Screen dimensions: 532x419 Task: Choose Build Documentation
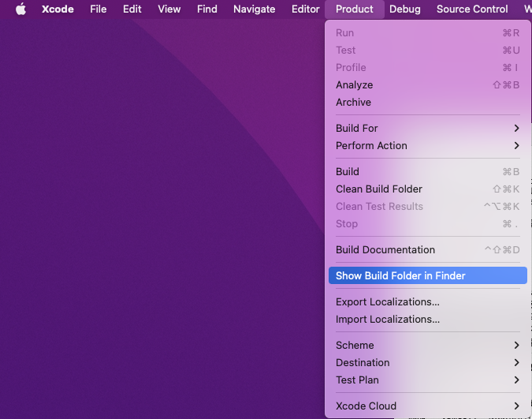[427, 250]
